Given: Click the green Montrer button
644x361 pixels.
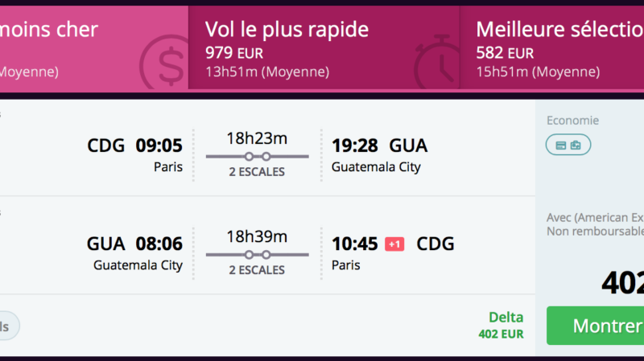Looking at the screenshot, I should [595, 326].
